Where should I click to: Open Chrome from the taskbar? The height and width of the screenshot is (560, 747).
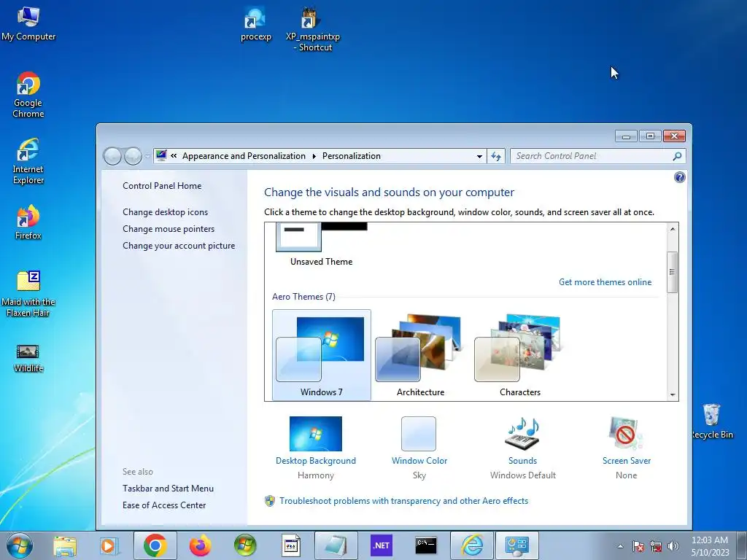tap(155, 545)
